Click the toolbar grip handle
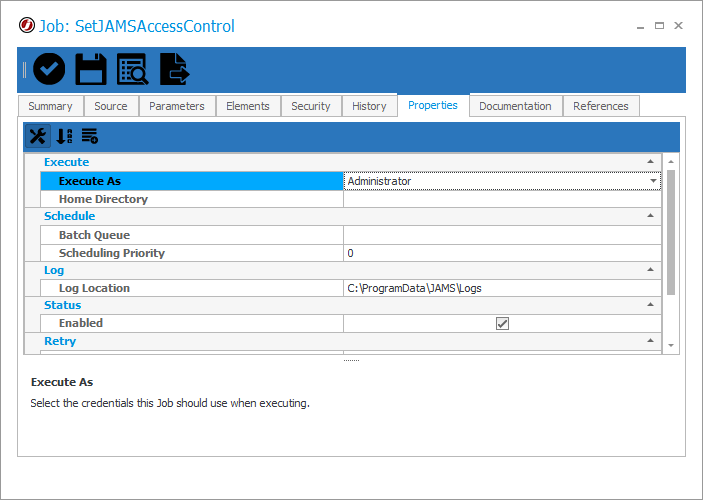This screenshot has height=500, width=703. click(x=24, y=70)
